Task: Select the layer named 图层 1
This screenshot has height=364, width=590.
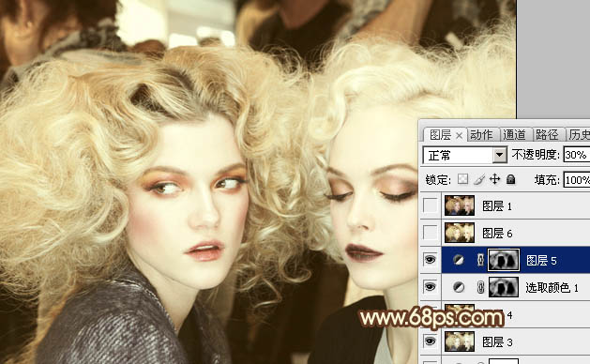Action: (x=497, y=205)
